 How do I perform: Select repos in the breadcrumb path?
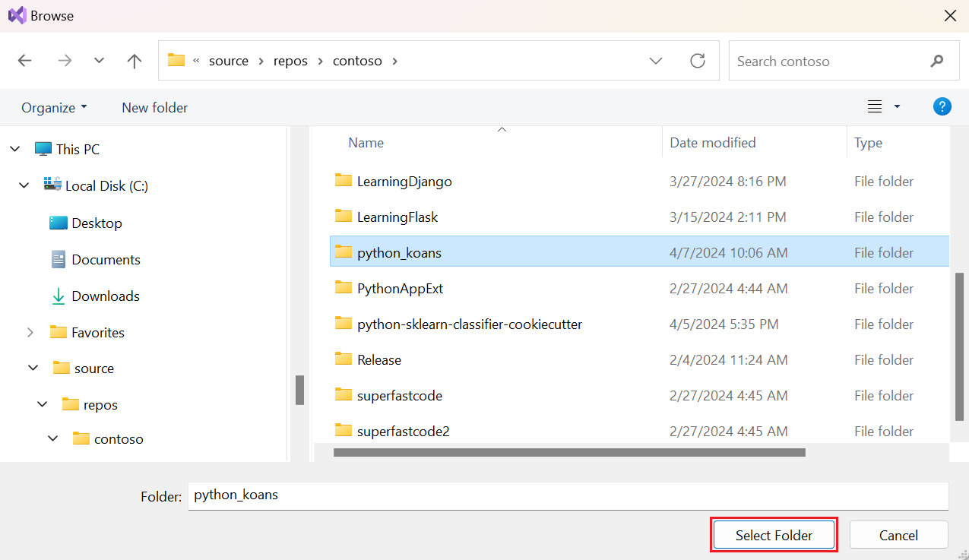290,61
